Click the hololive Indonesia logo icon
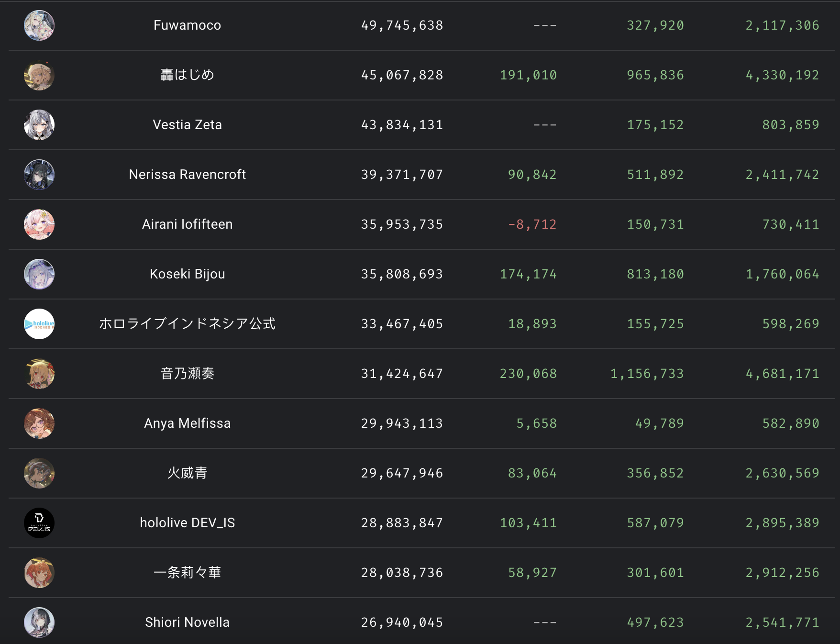840x644 pixels. [x=39, y=324]
